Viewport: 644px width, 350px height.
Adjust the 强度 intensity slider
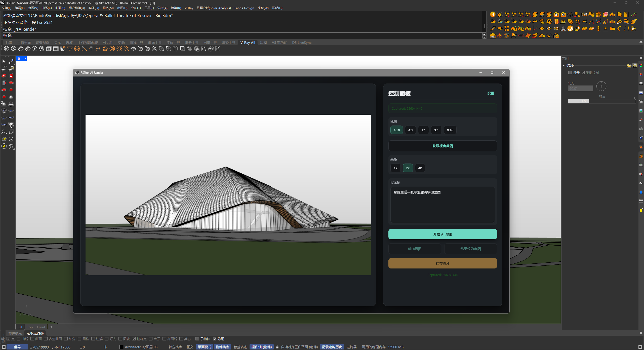tap(584, 101)
